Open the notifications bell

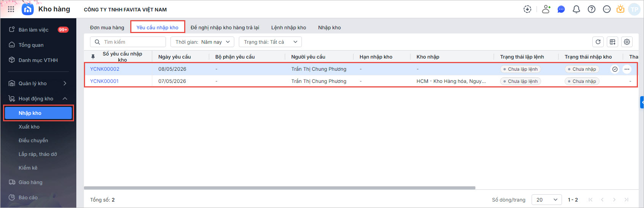576,9
